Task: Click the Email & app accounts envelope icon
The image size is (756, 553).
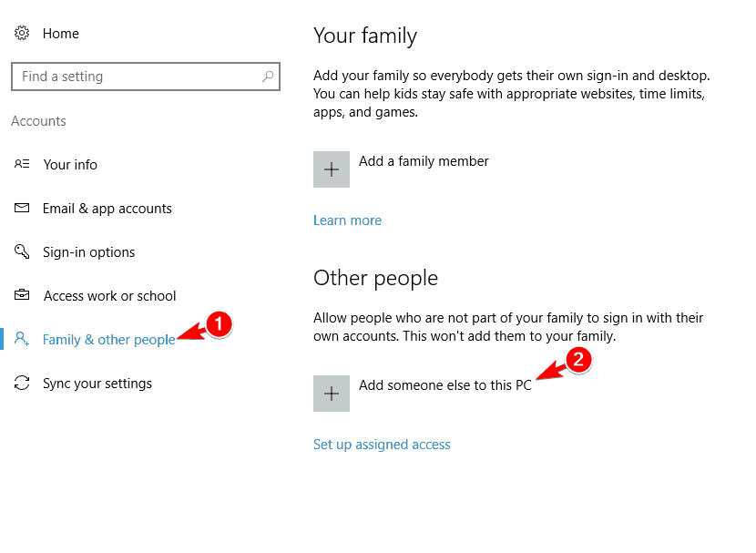Action: click(x=22, y=209)
